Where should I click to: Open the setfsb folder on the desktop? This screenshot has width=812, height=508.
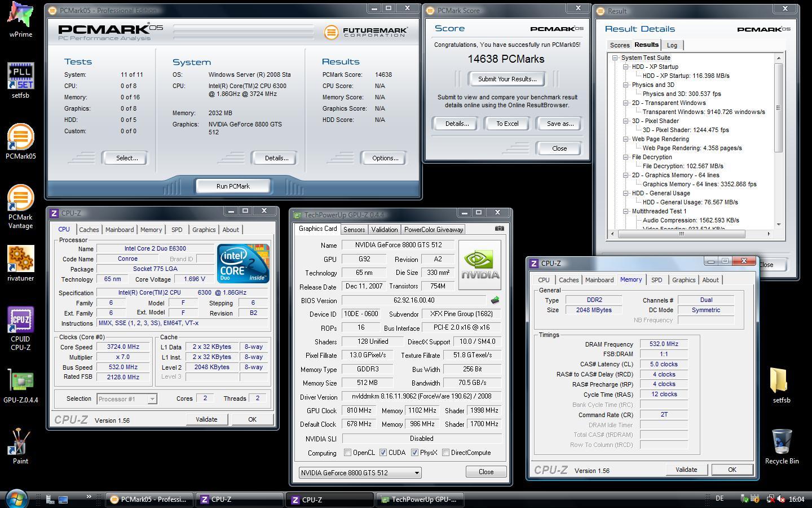[781, 385]
